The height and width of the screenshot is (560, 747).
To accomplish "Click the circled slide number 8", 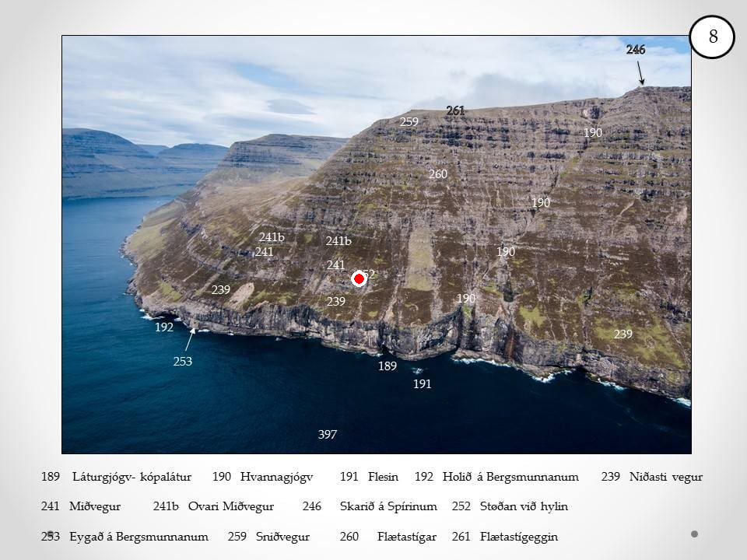I will pos(712,37).
